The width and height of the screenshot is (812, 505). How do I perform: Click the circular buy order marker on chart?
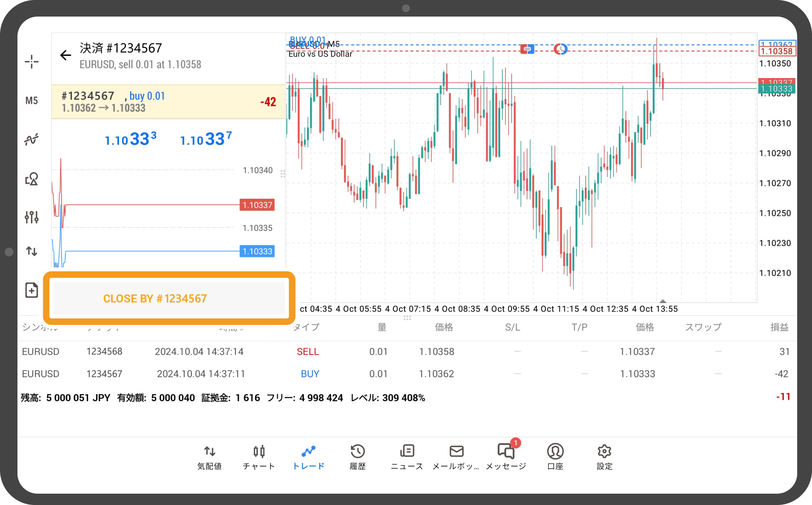(x=561, y=49)
